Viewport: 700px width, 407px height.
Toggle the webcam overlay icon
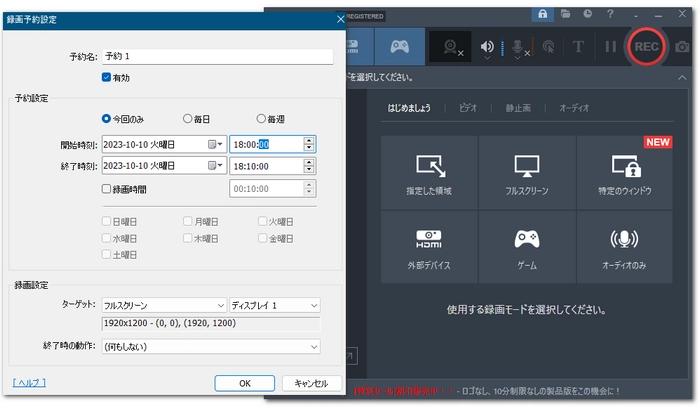(x=452, y=46)
